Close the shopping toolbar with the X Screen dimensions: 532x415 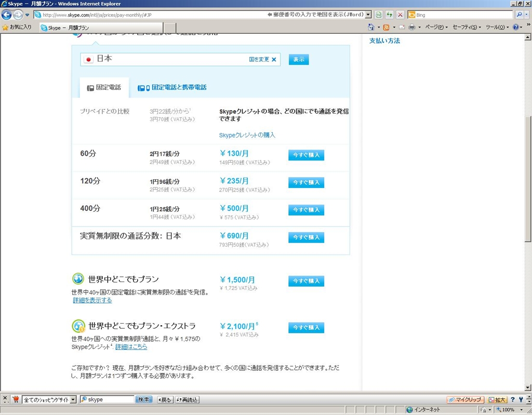coord(5,398)
